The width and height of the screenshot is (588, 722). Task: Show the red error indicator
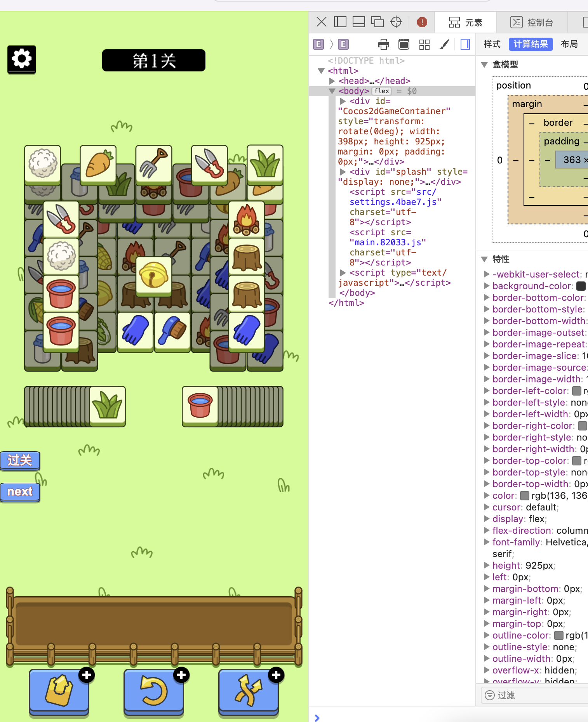(422, 22)
